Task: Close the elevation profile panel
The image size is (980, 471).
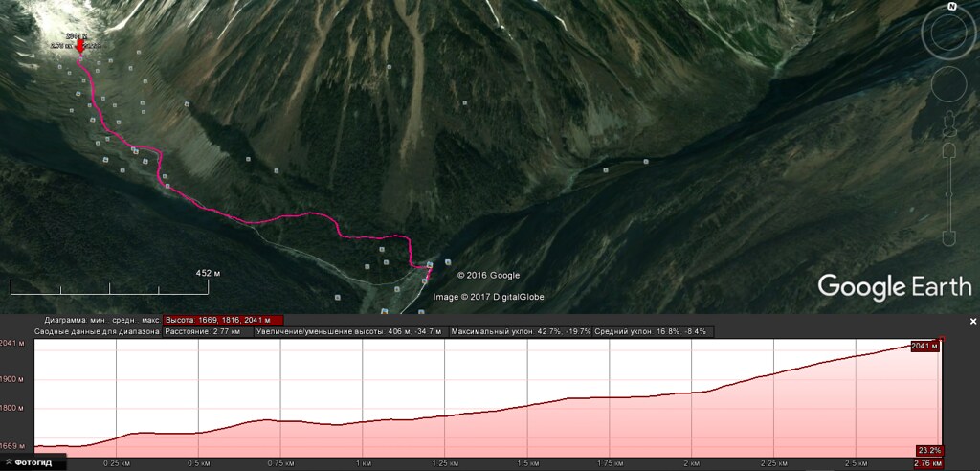Action: coord(972,321)
